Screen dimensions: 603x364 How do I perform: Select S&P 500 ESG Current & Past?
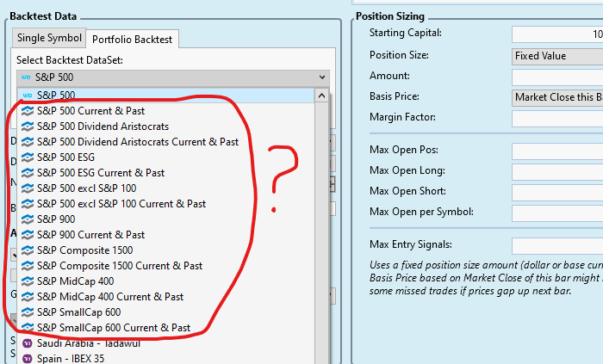pyautogui.click(x=165, y=173)
